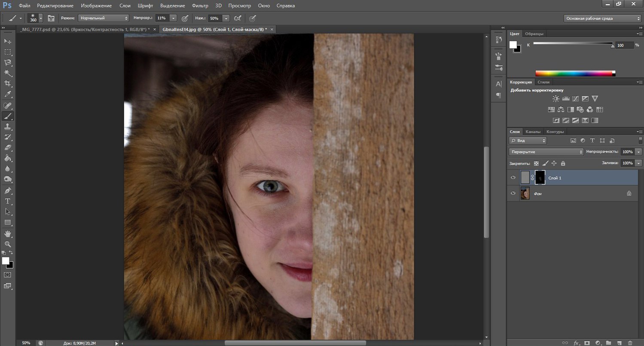Toggle lock transparent pixels

536,163
